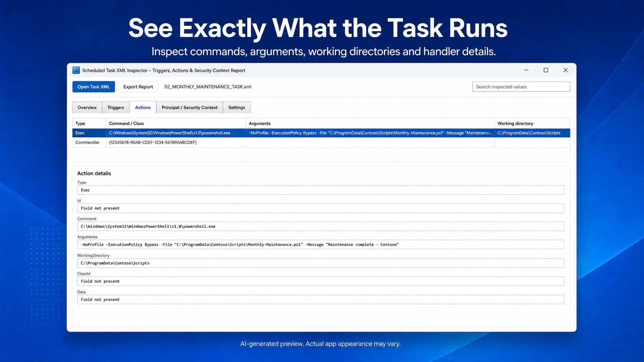Click the Type details field showing Exec
This screenshot has width=644, height=362.
coord(320,190)
